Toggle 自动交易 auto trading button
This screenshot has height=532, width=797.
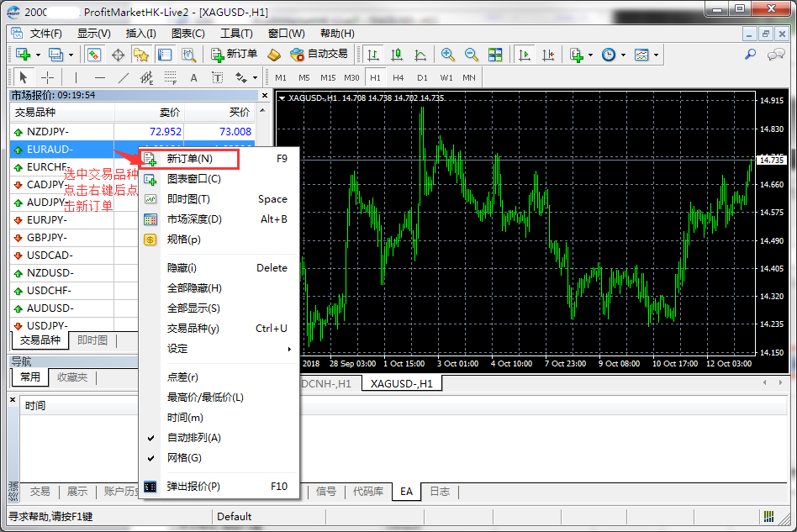tap(319, 55)
